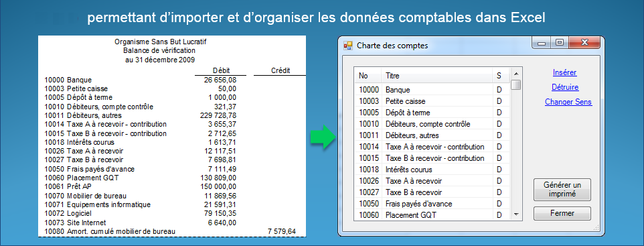Select account 10003 Petite caisse in list
This screenshot has width=644, height=246.
point(432,101)
